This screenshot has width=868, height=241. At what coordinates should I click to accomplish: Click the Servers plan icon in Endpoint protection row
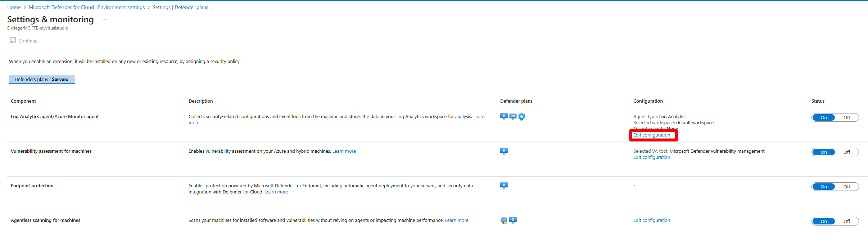click(504, 186)
